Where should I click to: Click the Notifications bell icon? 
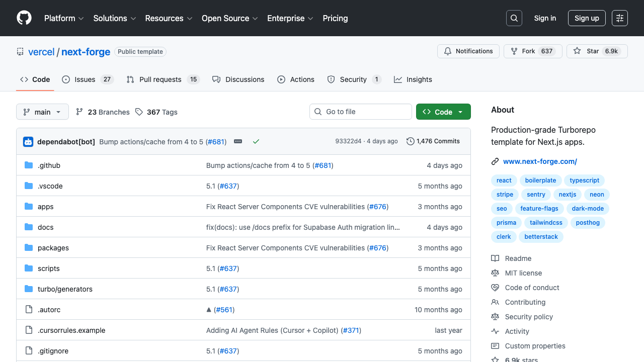point(448,51)
